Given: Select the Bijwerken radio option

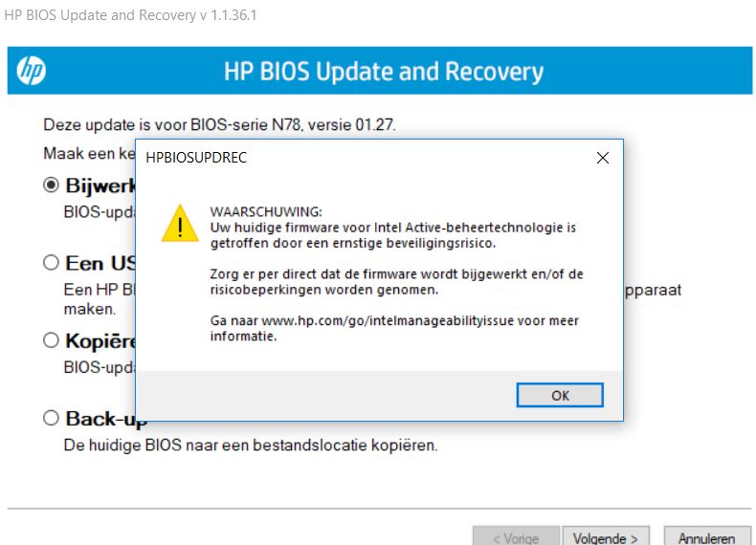Looking at the screenshot, I should (x=51, y=185).
